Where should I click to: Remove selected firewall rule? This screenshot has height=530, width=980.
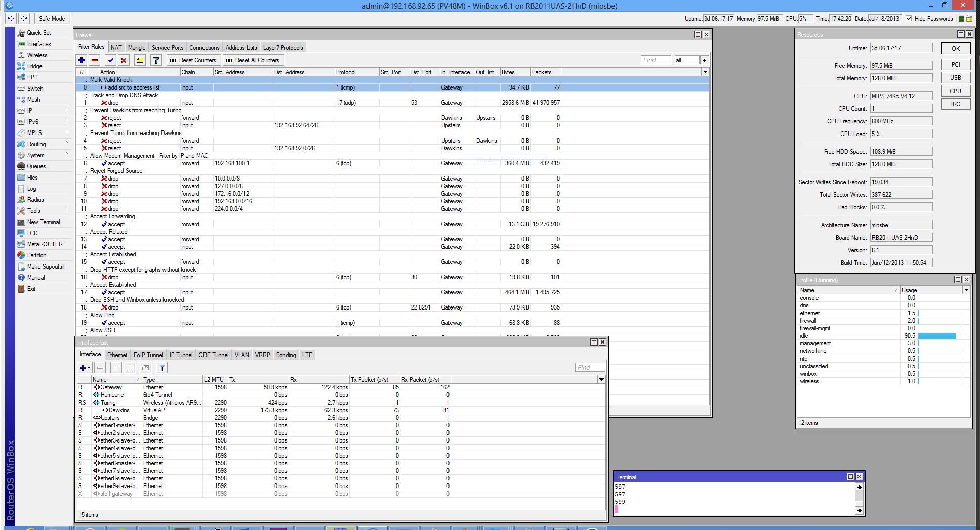coord(95,60)
